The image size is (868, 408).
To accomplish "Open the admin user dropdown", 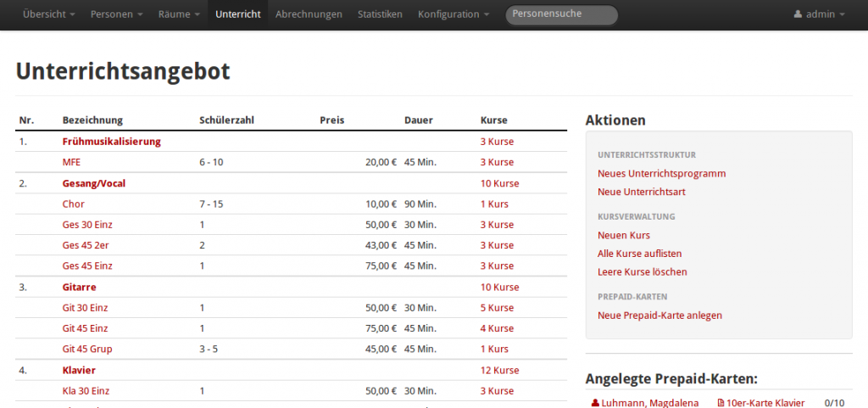I will click(820, 14).
